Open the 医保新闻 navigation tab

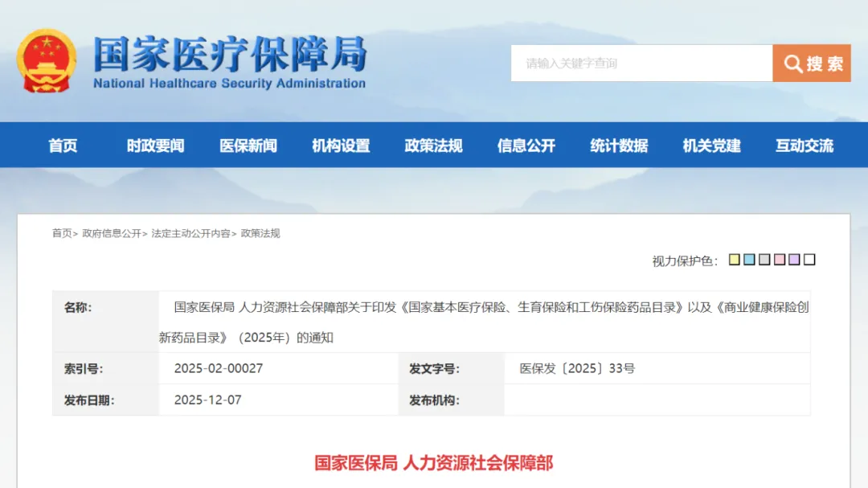pos(248,146)
